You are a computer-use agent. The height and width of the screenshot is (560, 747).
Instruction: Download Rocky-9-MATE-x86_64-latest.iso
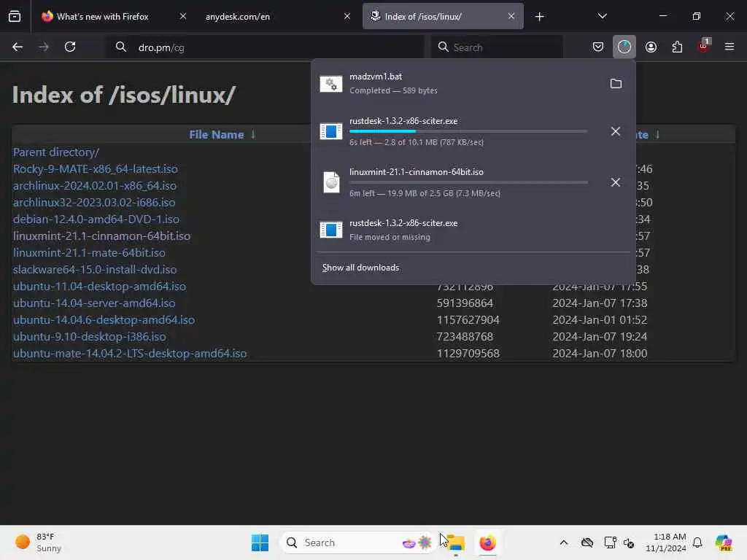tap(96, 169)
